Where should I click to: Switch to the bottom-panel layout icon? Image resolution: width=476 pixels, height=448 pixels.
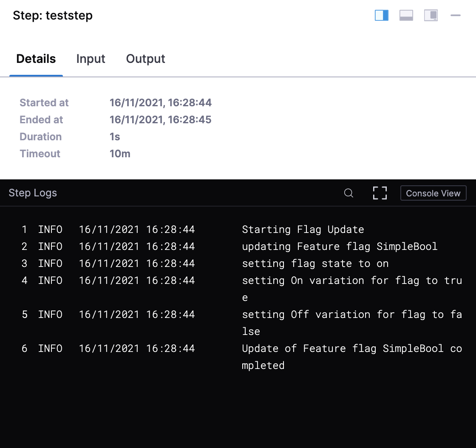click(x=406, y=15)
